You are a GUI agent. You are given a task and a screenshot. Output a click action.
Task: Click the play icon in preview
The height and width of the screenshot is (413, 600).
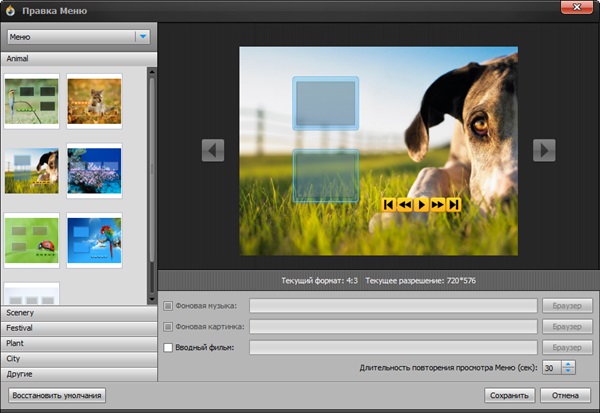click(x=422, y=205)
